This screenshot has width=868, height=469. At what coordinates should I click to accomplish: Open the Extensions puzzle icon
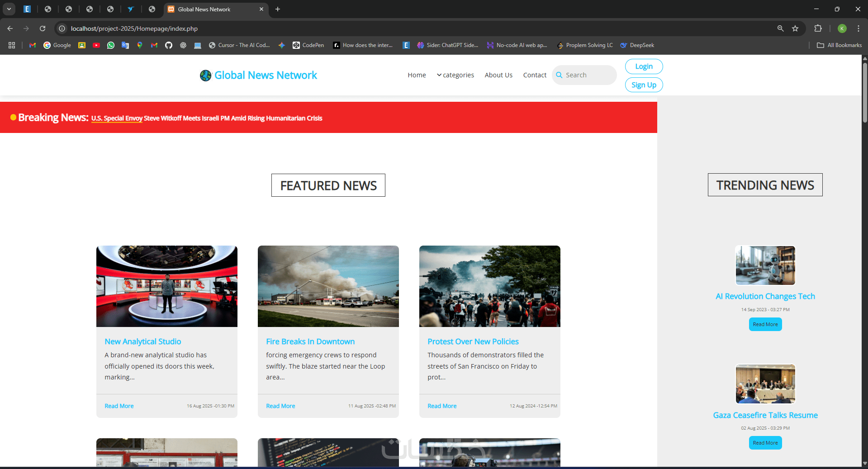[x=818, y=28]
